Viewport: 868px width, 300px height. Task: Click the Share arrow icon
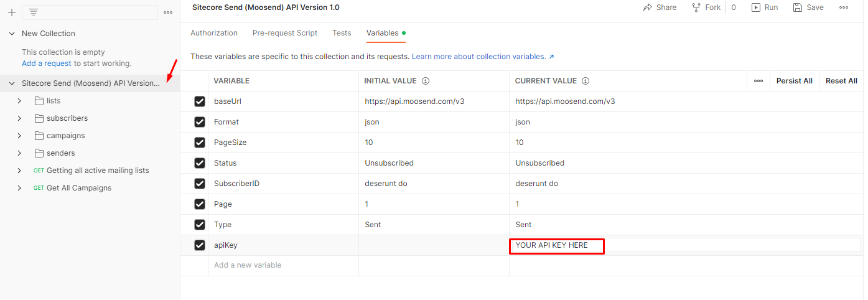point(648,7)
